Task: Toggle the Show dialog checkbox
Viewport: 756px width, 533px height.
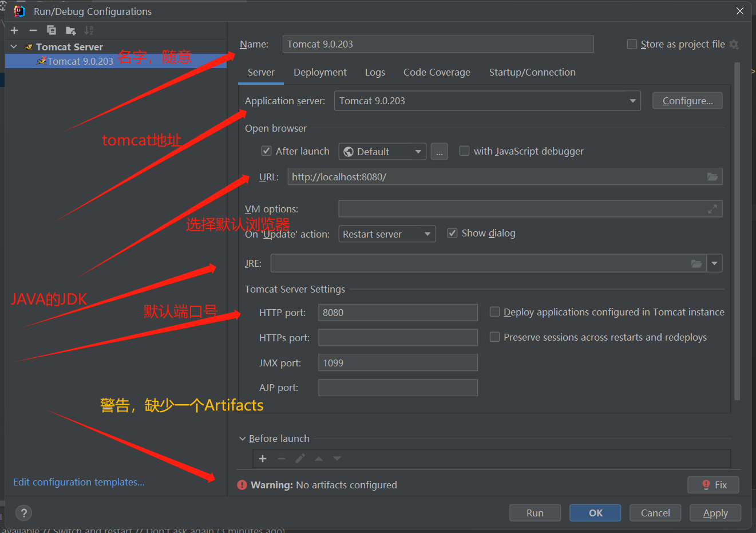Action: (452, 233)
